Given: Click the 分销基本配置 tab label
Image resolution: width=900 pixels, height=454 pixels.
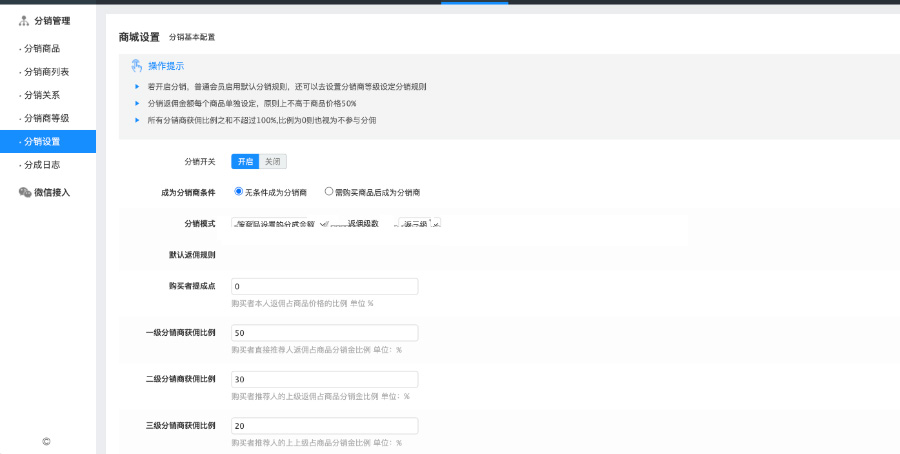Looking at the screenshot, I should tap(191, 37).
